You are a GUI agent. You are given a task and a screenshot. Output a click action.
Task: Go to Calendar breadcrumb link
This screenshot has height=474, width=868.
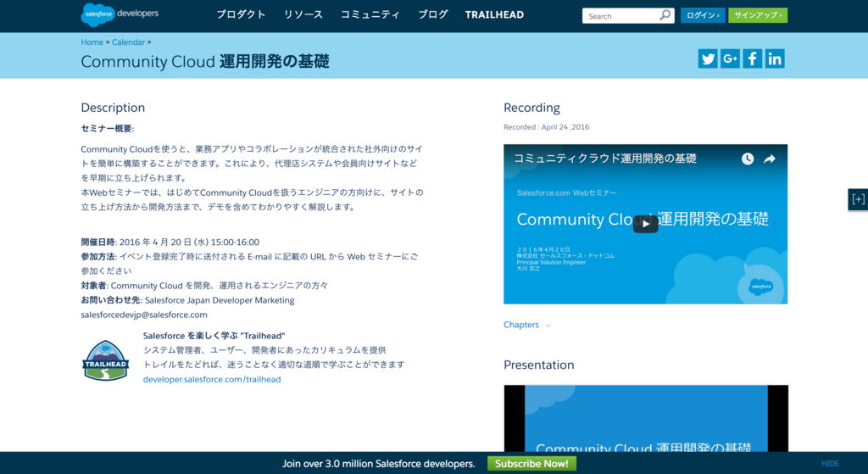coord(129,42)
